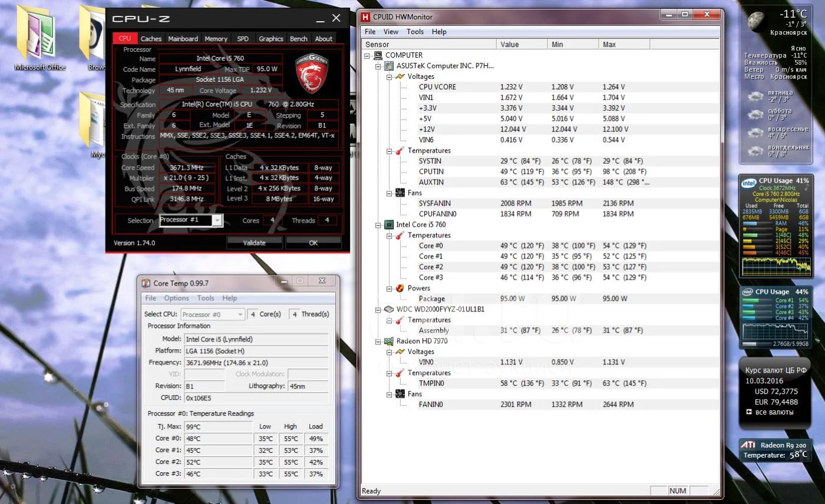Open the Tools menu in Core Temp
This screenshot has height=504, width=825.
206,298
